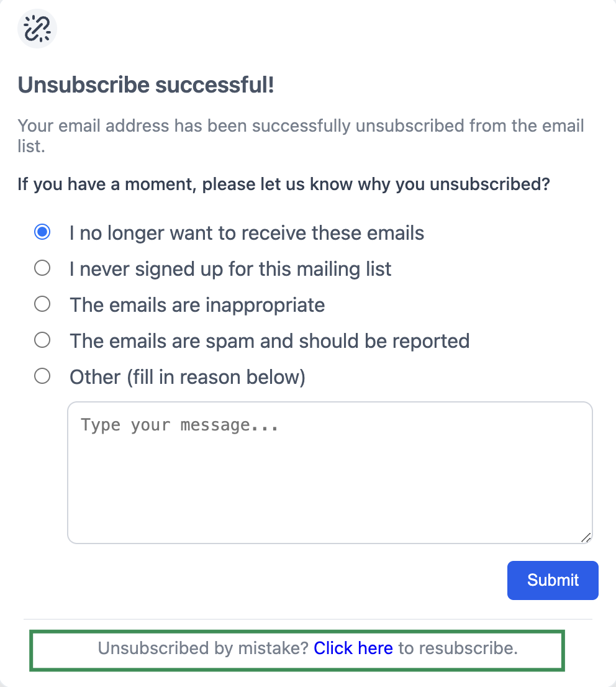Click the "why you unsubscribed?" question text
This screenshot has width=616, height=687.
[x=283, y=184]
